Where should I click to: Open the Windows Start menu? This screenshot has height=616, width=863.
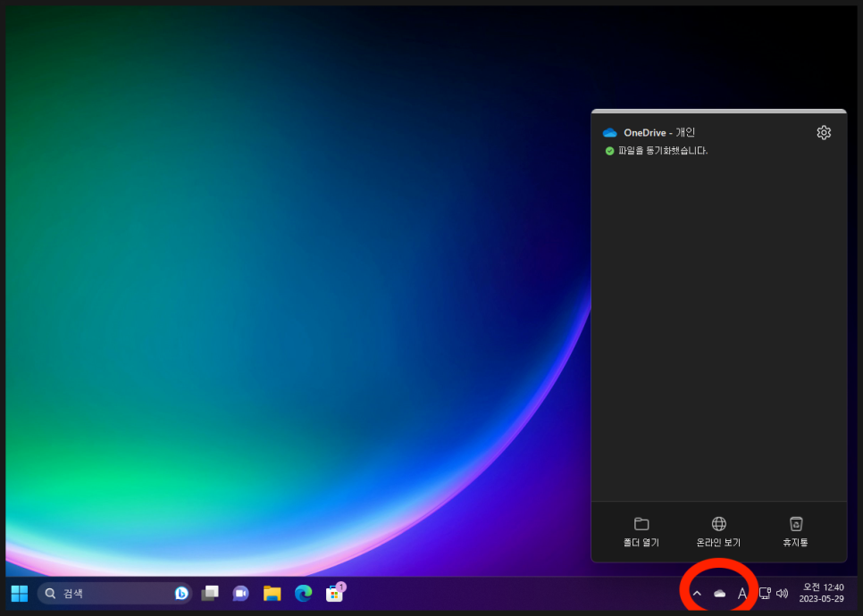click(20, 594)
